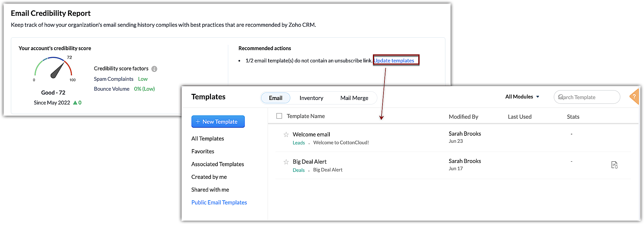Show Favorites templates list
Screen dimensions: 644x225
click(x=203, y=151)
